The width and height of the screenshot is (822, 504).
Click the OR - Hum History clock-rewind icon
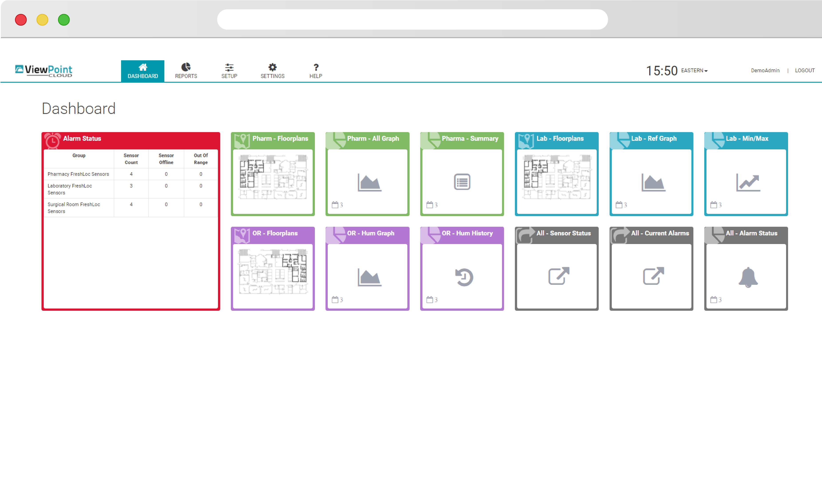coord(464,277)
